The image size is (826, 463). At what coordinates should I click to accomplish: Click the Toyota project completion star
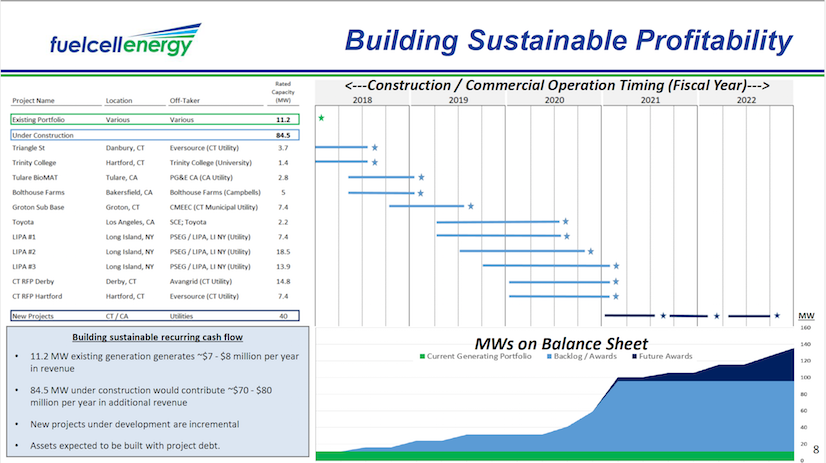click(x=565, y=222)
